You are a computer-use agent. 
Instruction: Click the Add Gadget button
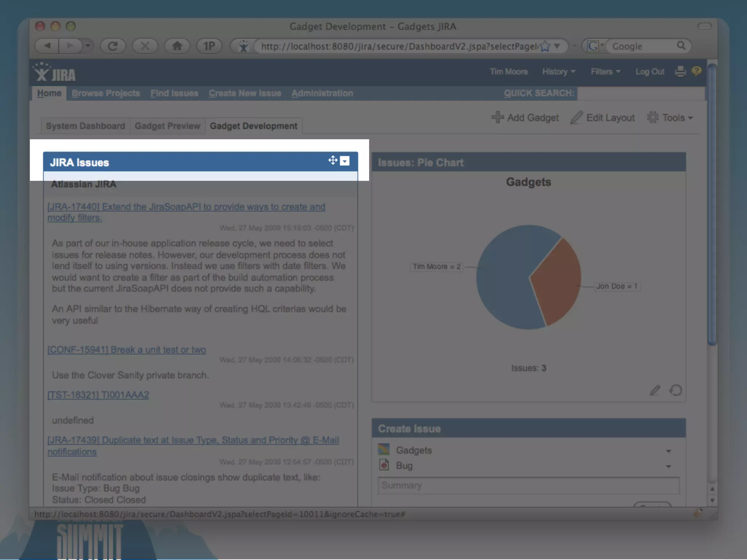525,117
